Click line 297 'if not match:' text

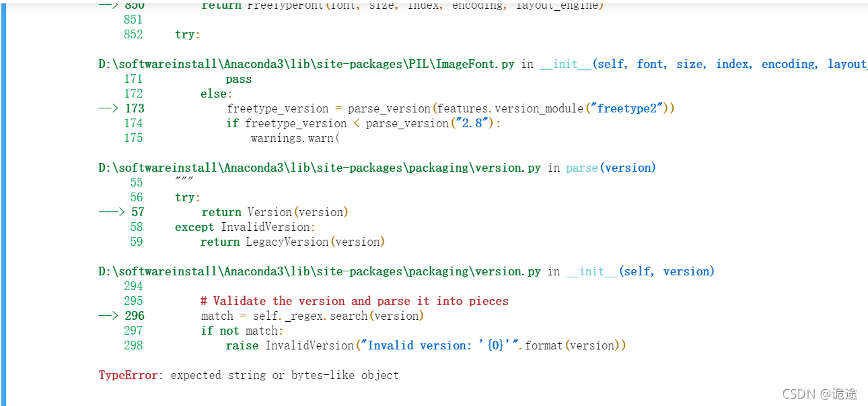[242, 331]
